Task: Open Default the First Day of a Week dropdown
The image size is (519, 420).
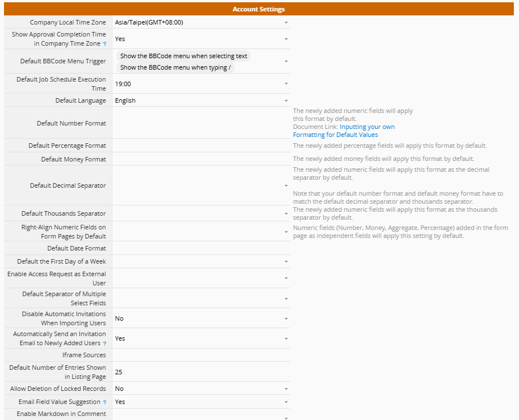Action: (286, 262)
